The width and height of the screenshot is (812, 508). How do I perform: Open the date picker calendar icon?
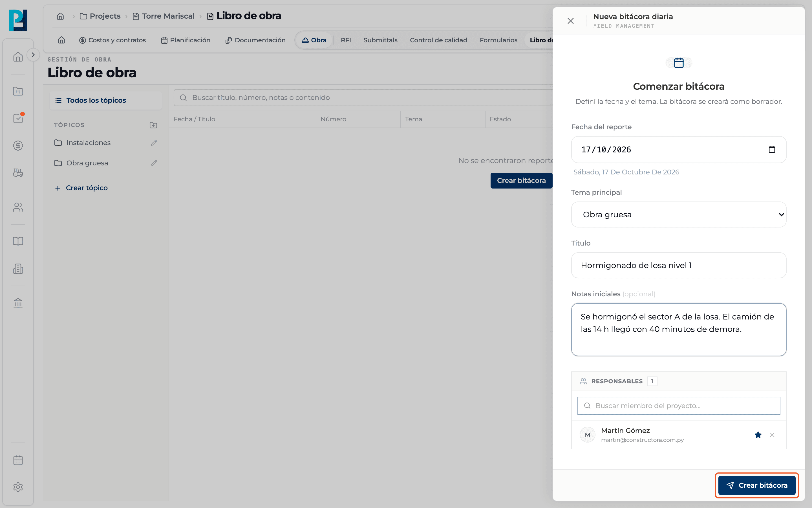[772, 150]
